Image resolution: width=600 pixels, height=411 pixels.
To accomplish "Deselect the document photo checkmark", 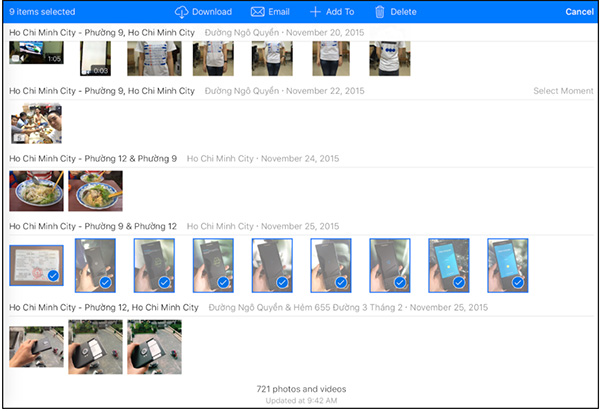I will coord(53,275).
